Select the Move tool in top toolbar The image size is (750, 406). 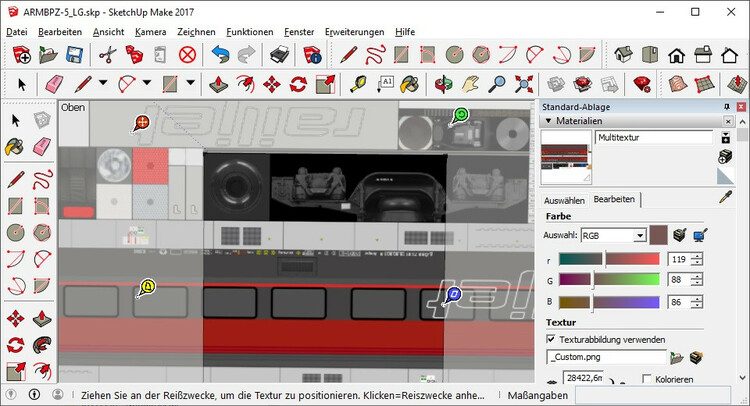point(272,85)
